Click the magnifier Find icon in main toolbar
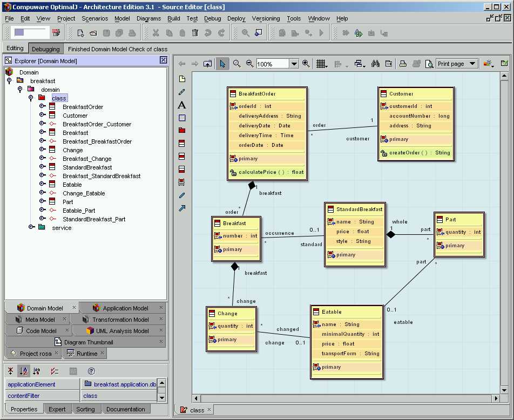Image resolution: width=514 pixels, height=420 pixels. [x=246, y=33]
